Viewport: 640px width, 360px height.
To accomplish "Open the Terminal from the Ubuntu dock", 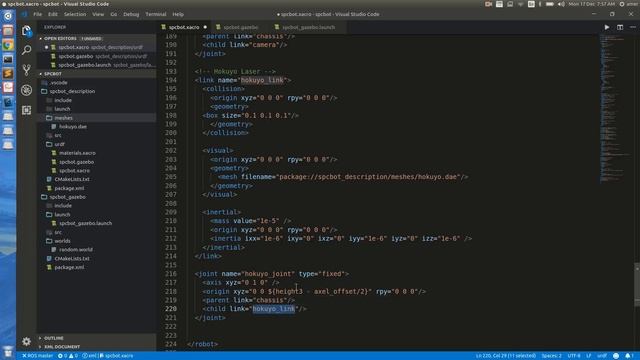I will (x=8, y=59).
